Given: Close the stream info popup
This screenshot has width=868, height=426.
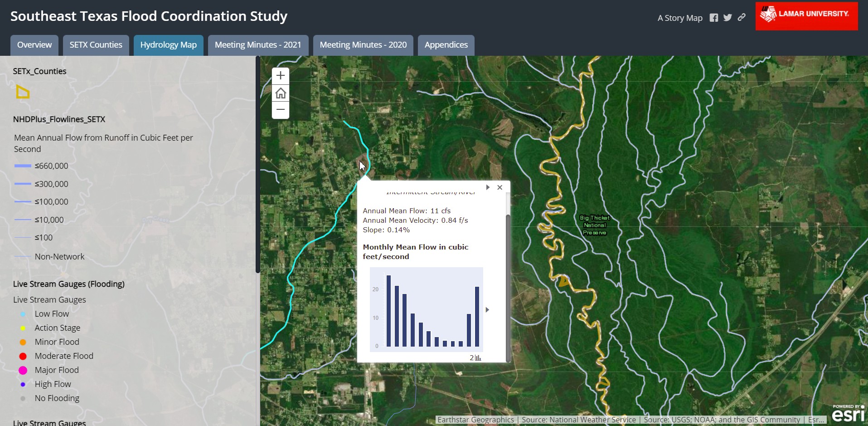Looking at the screenshot, I should [499, 187].
